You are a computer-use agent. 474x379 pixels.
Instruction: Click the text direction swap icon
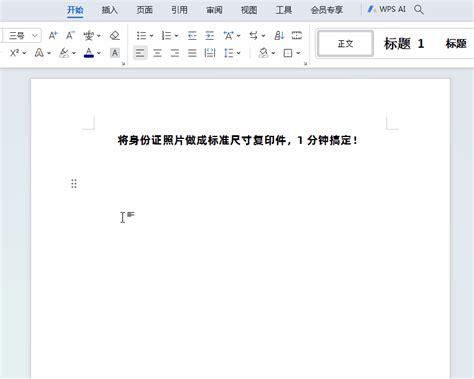[254, 35]
